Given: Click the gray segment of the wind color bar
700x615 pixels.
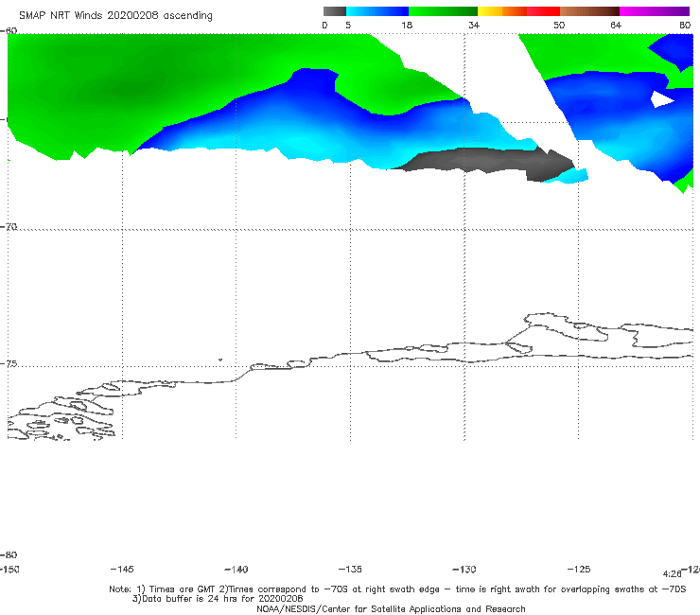Looking at the screenshot, I should coord(335,11).
